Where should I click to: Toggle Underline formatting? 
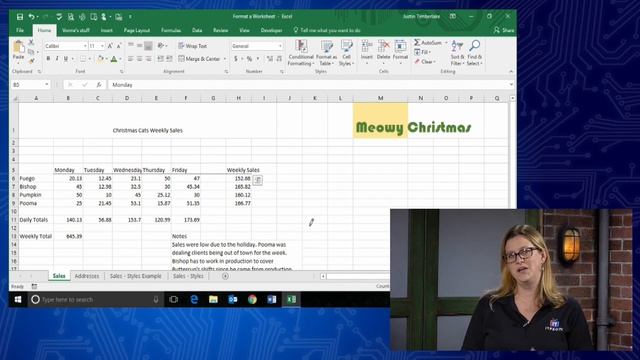[65, 59]
